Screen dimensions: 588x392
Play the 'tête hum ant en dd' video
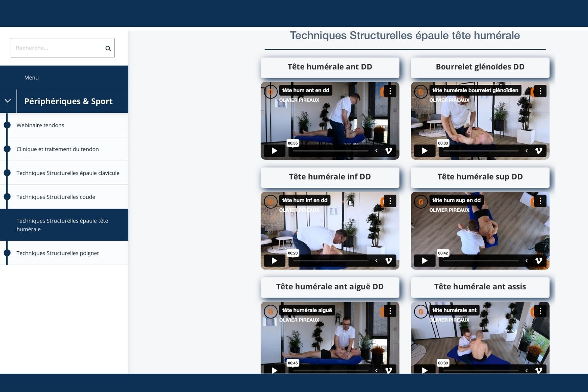click(x=274, y=151)
